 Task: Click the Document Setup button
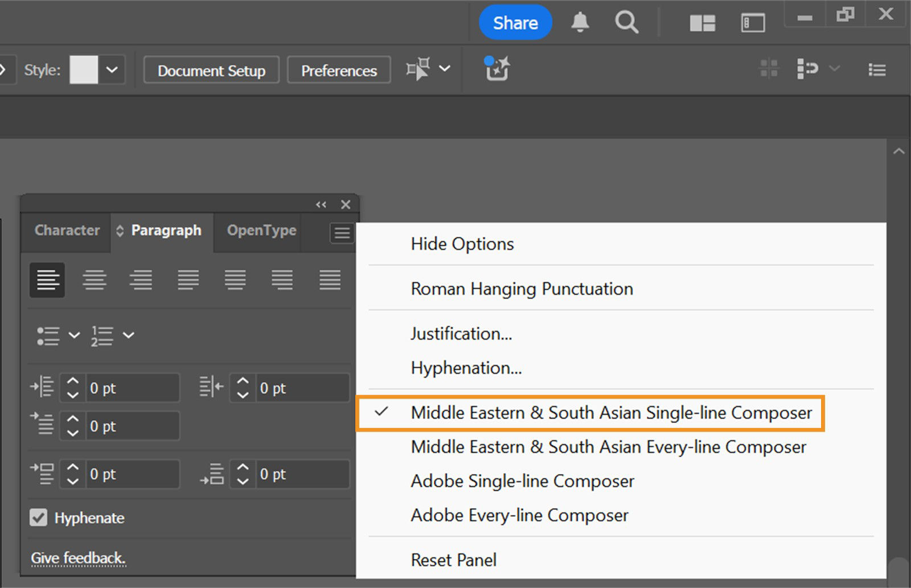click(x=211, y=70)
